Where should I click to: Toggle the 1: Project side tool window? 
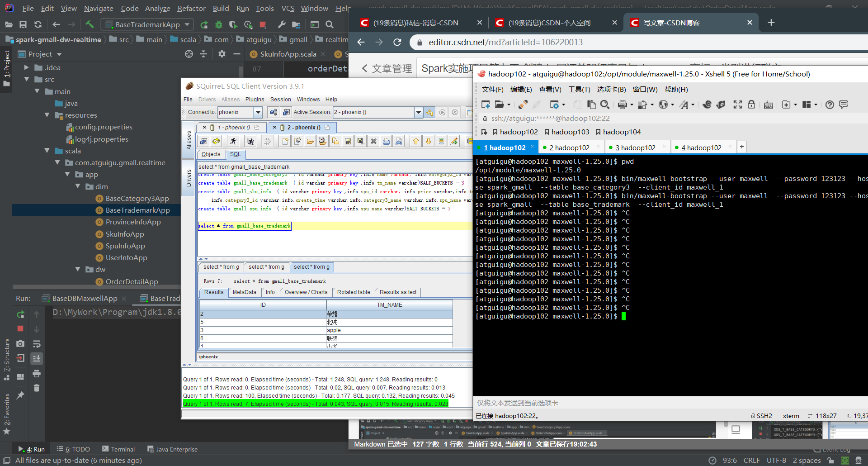pos(6,69)
